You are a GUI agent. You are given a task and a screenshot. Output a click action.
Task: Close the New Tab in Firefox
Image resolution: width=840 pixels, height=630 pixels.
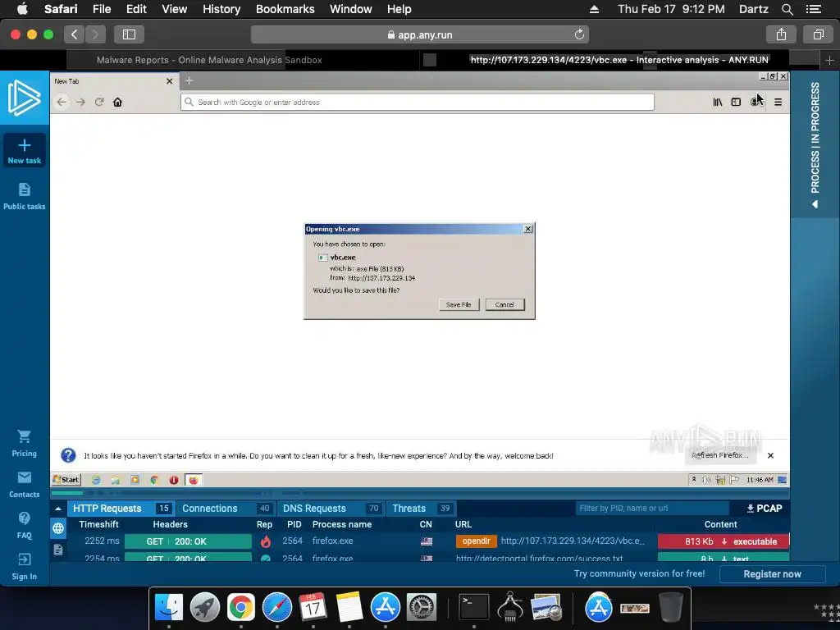point(169,81)
